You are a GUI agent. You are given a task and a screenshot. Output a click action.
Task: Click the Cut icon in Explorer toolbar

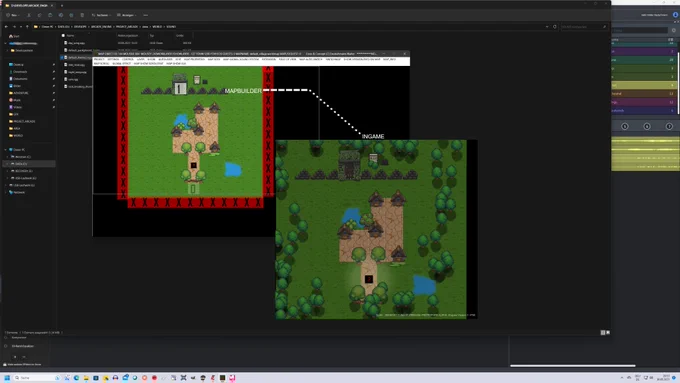click(29, 15)
